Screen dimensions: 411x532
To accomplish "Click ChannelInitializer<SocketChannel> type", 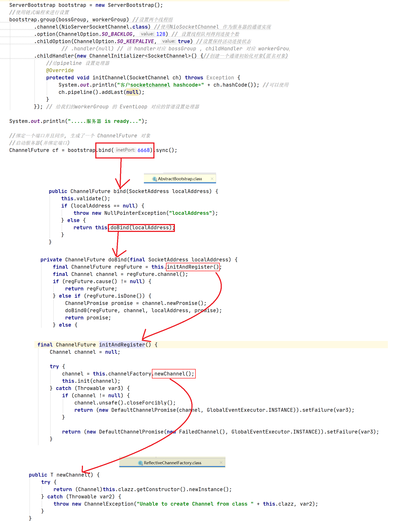I will [140, 56].
